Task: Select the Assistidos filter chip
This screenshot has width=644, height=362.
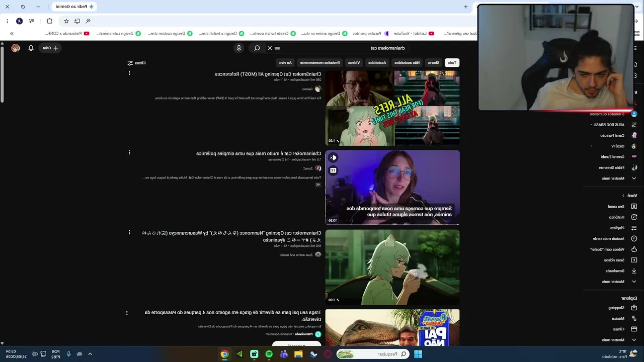Action: 377,63
